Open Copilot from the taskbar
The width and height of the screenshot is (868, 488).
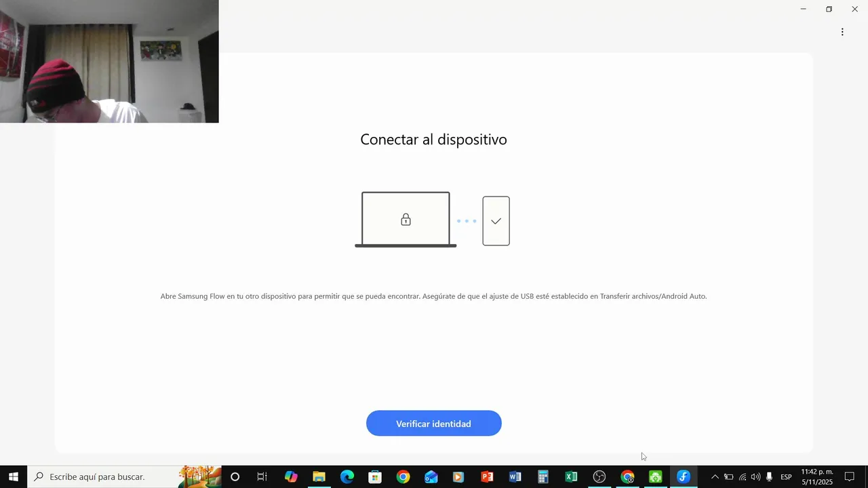[291, 477]
